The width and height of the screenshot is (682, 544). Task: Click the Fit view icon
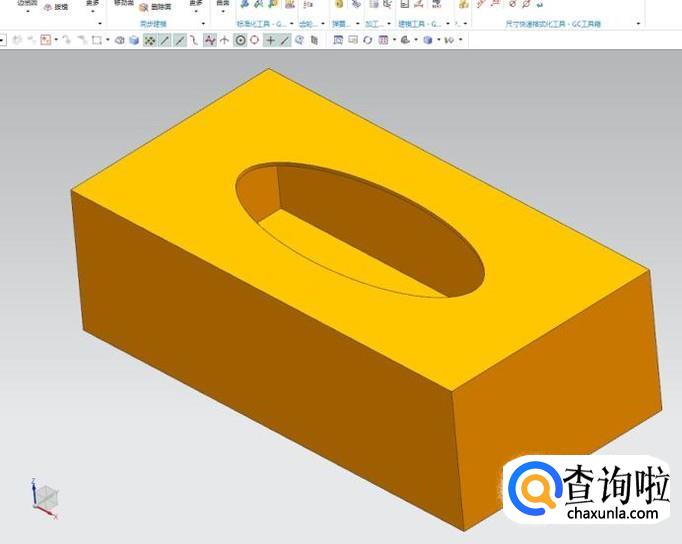coord(338,40)
